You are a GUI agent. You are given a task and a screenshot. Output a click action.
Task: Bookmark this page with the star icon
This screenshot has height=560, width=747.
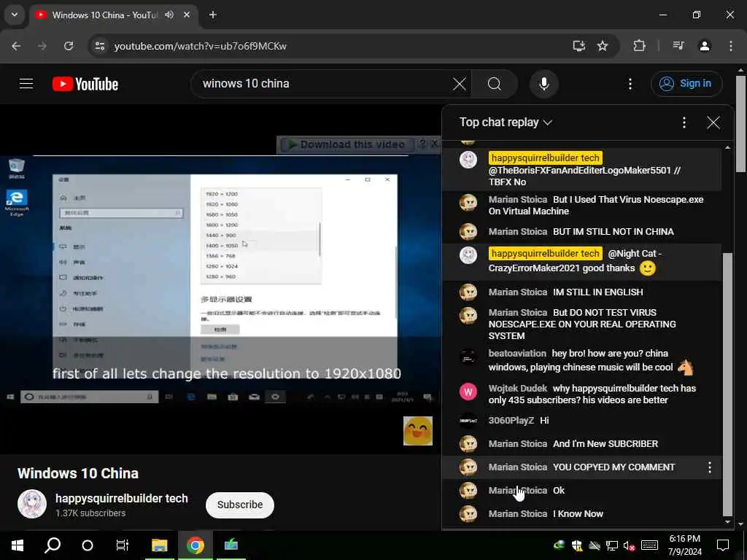(603, 46)
